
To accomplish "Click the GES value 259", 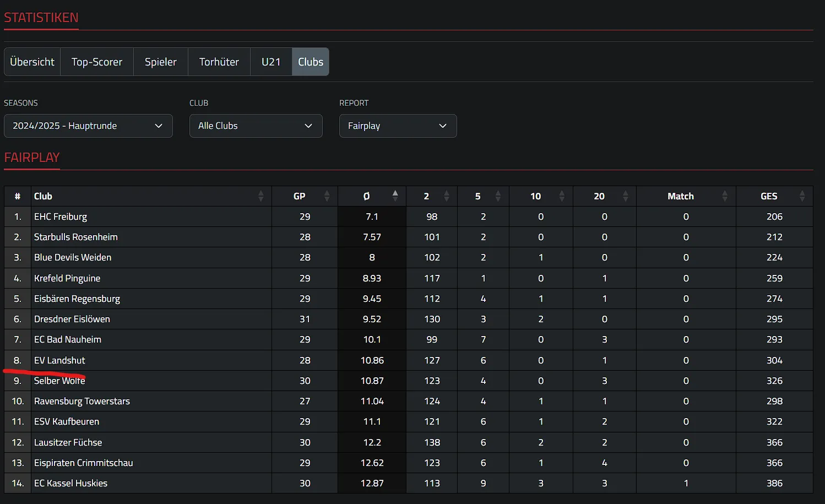I will coord(774,278).
